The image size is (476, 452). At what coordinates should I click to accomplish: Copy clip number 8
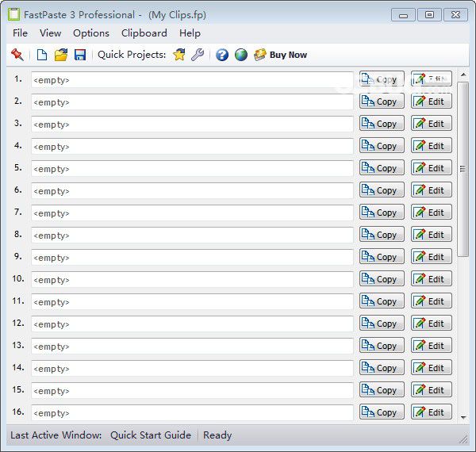pos(382,234)
